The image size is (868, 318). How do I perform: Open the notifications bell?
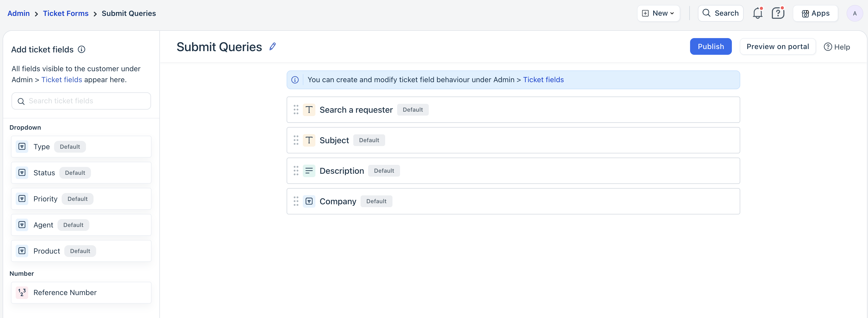[x=757, y=14]
